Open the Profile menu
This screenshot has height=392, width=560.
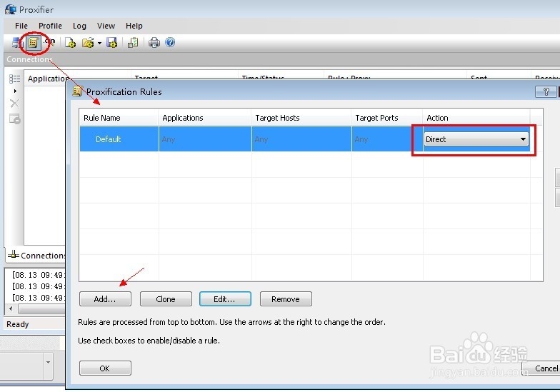[x=50, y=26]
